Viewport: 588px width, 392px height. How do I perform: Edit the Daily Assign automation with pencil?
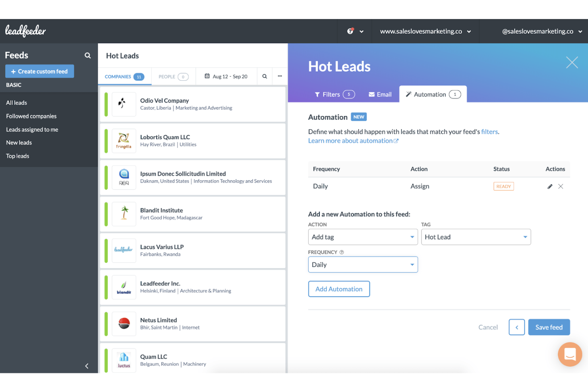click(x=550, y=186)
